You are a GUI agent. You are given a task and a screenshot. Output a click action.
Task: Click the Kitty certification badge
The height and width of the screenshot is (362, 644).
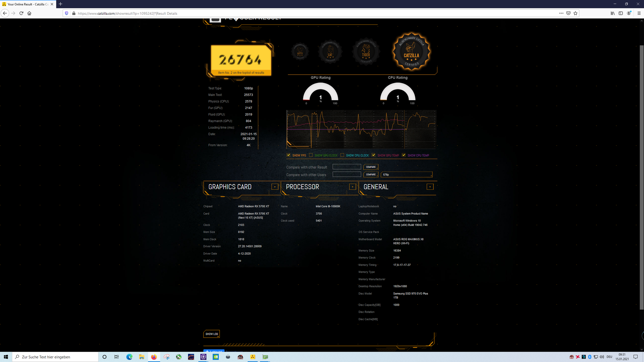pyautogui.click(x=300, y=52)
